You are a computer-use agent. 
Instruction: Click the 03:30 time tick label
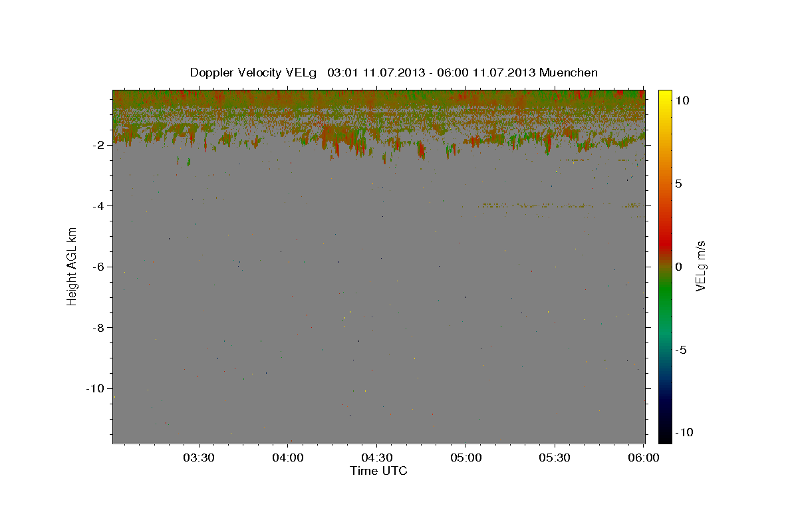click(199, 458)
